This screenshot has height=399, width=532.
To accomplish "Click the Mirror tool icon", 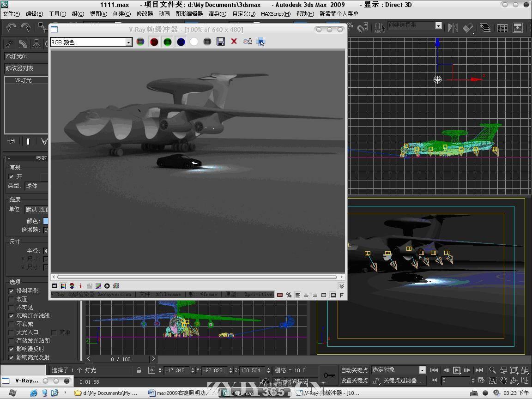I will (453, 28).
